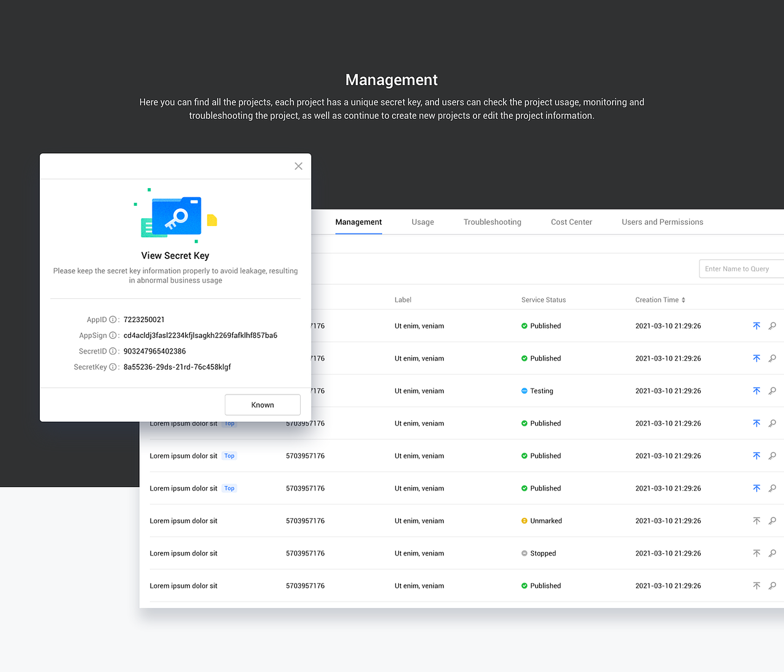The height and width of the screenshot is (672, 784).
Task: Go to the Troubleshooting tab
Action: tap(492, 222)
